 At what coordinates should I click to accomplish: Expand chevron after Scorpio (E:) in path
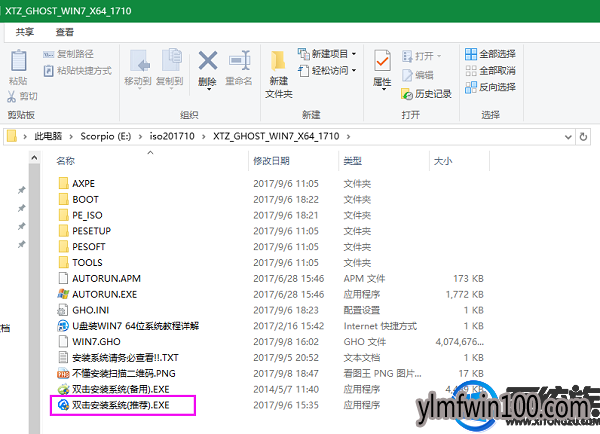140,136
